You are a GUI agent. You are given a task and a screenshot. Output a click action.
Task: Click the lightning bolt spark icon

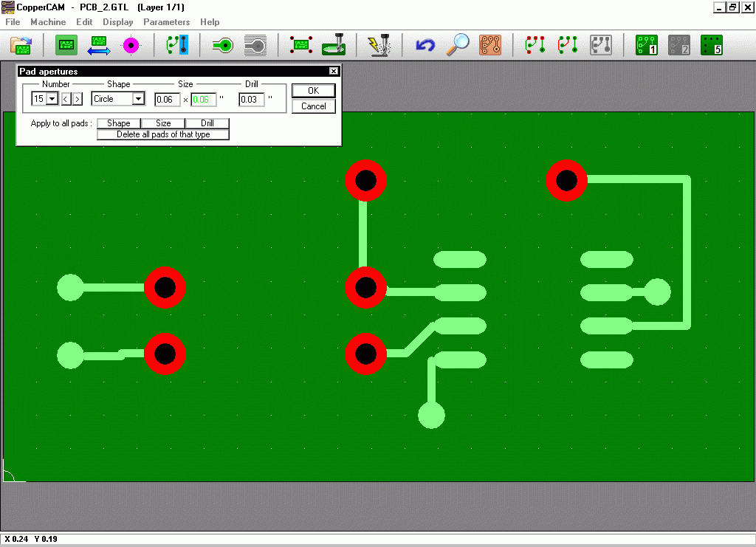point(379,45)
